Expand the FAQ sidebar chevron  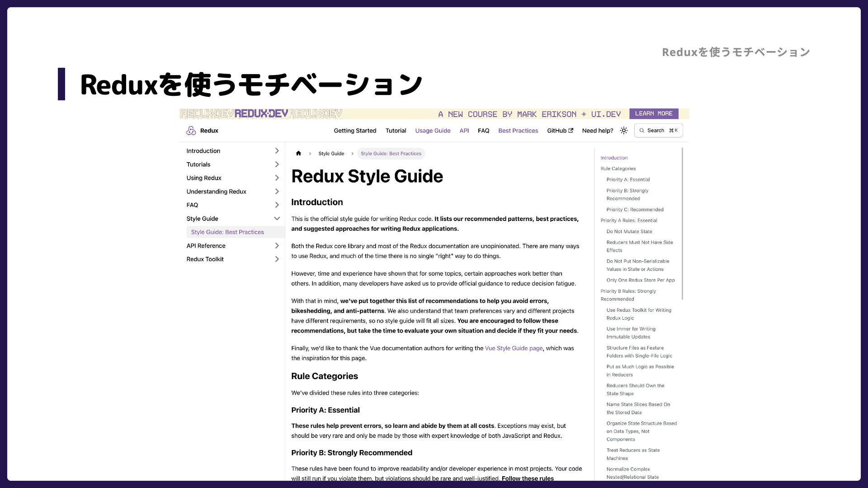[277, 205]
